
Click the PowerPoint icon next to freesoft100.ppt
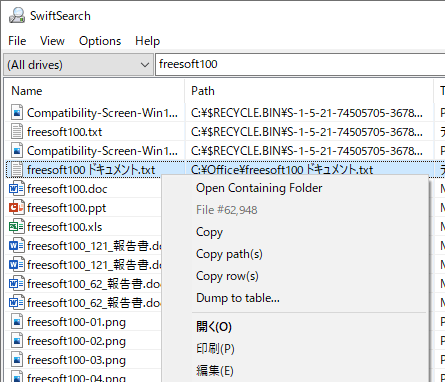coord(17,208)
